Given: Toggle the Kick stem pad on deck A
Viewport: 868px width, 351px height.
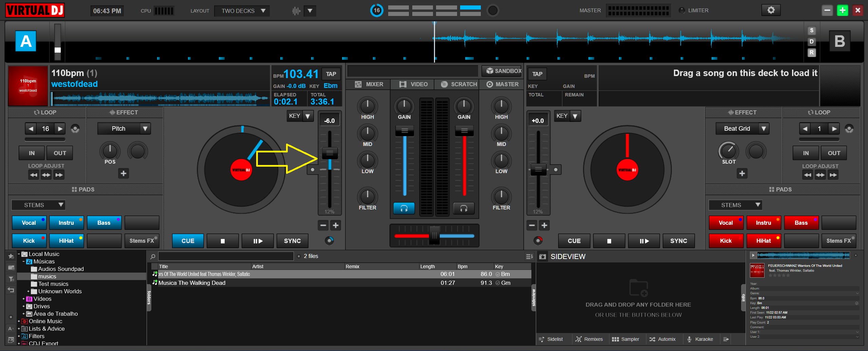Looking at the screenshot, I should 29,241.
